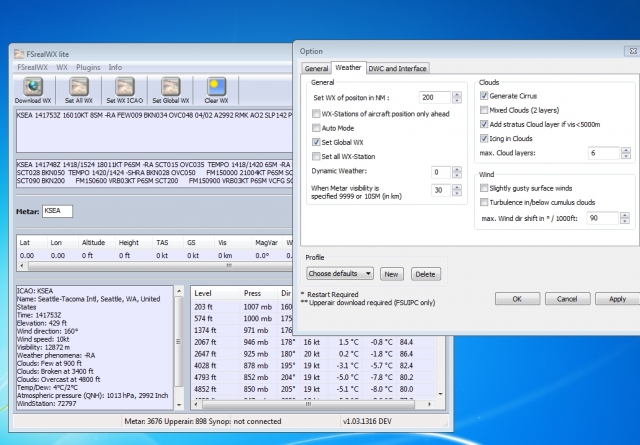Click the Apply button

pos(617,299)
